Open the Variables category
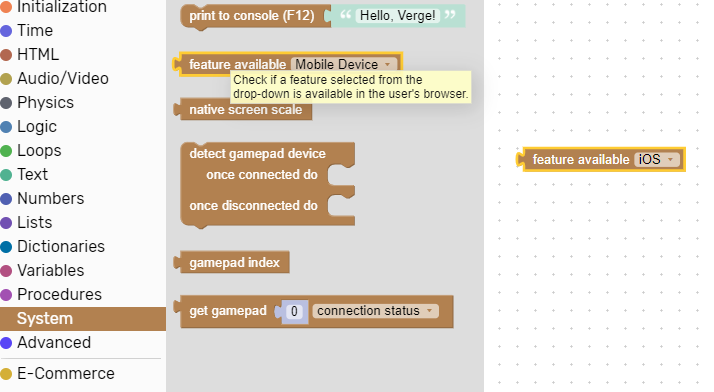Screen dimensions: 714x392 (x=51, y=270)
